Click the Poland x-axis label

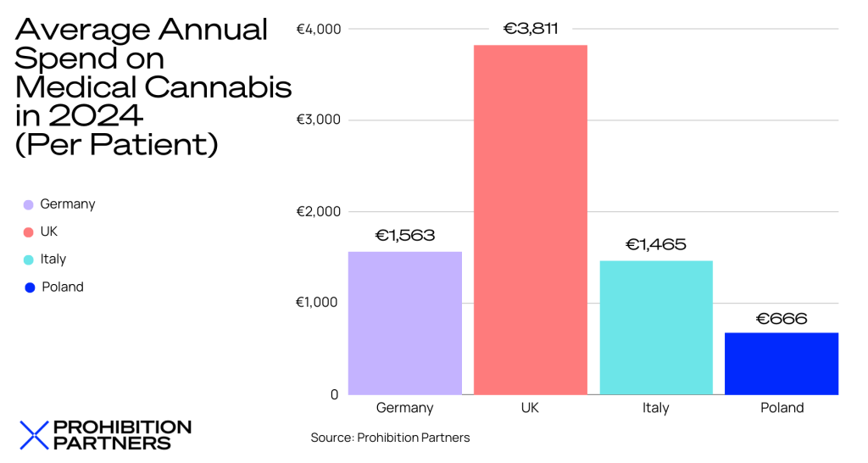tap(782, 408)
